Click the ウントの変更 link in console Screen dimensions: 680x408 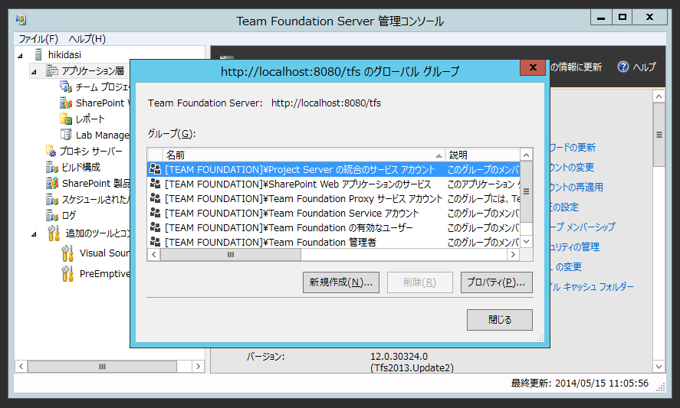pos(572,167)
